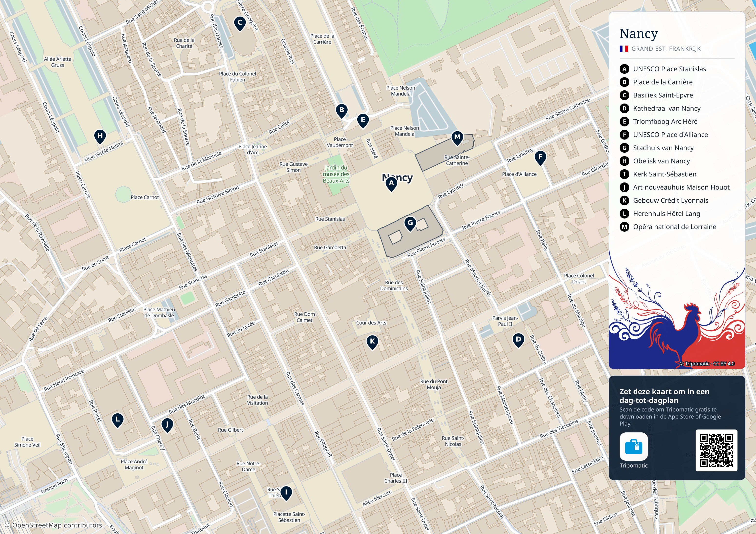Click the 'Place du Colonel Fabien' map label
Viewport: 756px width, 534px height.
click(237, 77)
